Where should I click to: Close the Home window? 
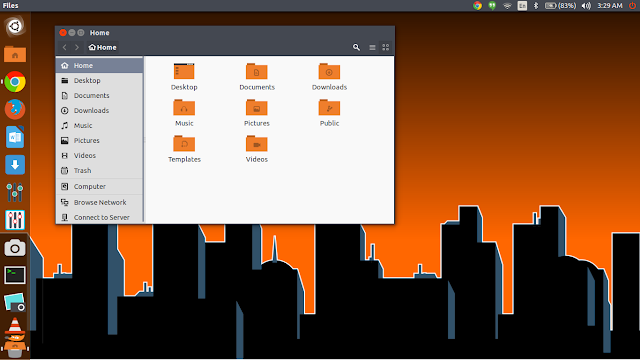[63, 33]
